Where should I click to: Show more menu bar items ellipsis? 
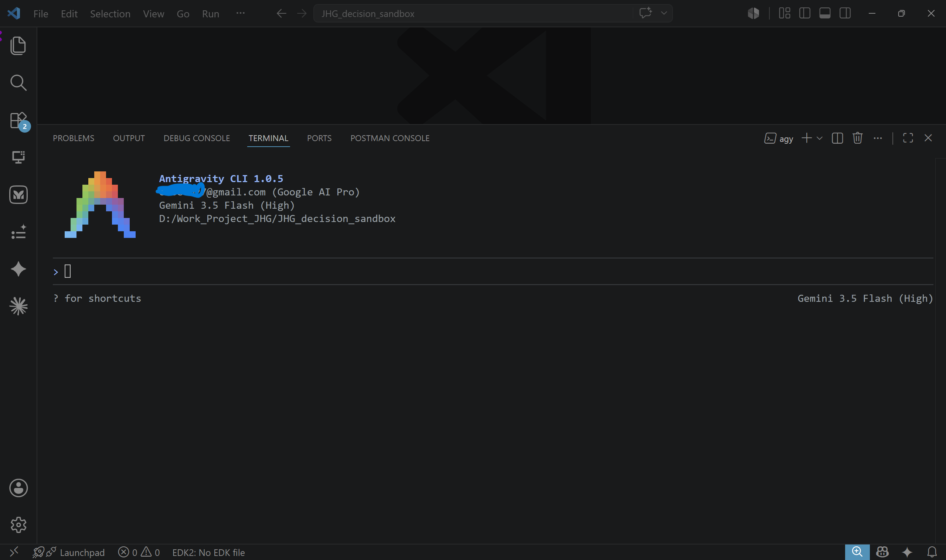pos(241,13)
